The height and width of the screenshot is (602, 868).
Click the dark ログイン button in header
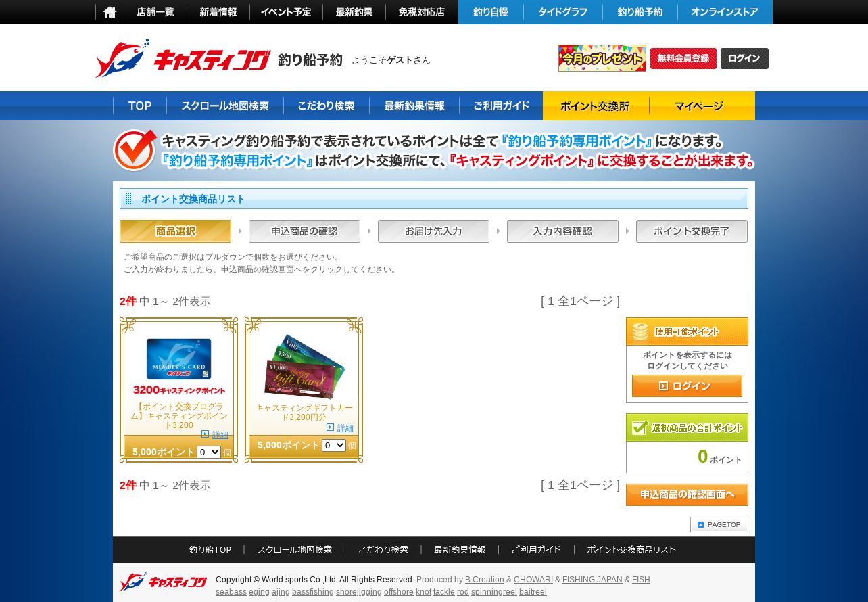click(744, 58)
